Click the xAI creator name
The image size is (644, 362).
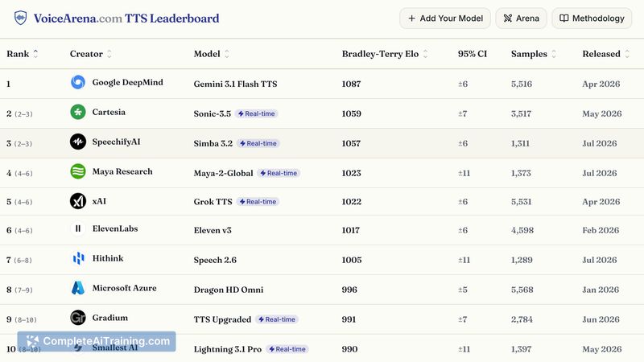99,201
